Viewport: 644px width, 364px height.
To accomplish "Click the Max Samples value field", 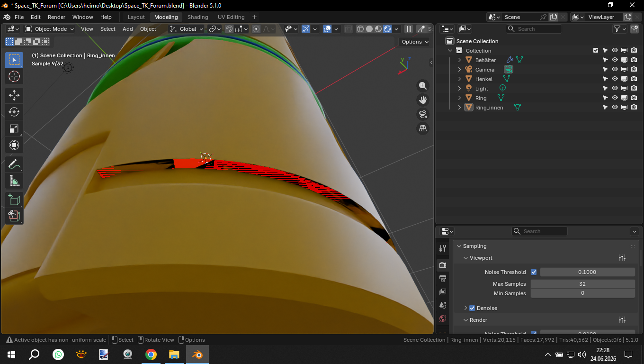I will coord(582,284).
